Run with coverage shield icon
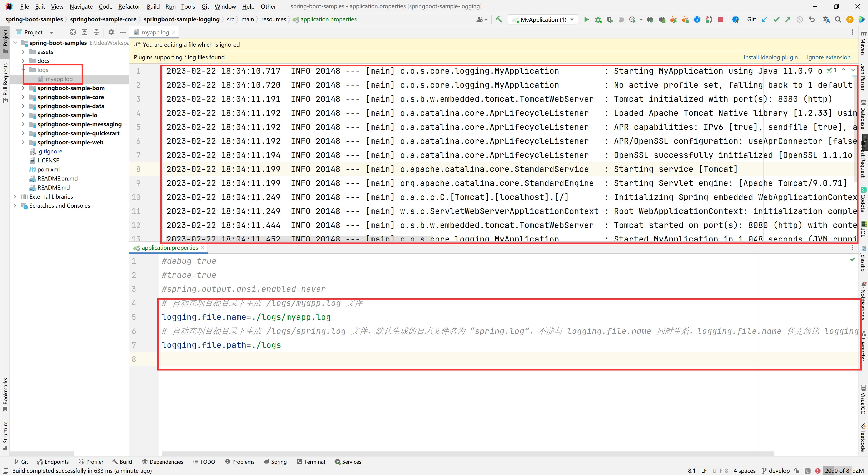The height and width of the screenshot is (475, 868). (610, 19)
